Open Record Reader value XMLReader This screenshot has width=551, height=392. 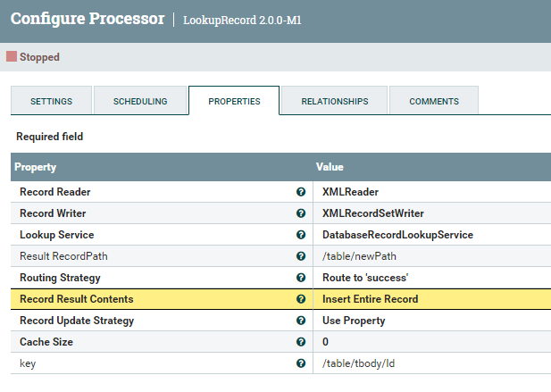tap(351, 192)
